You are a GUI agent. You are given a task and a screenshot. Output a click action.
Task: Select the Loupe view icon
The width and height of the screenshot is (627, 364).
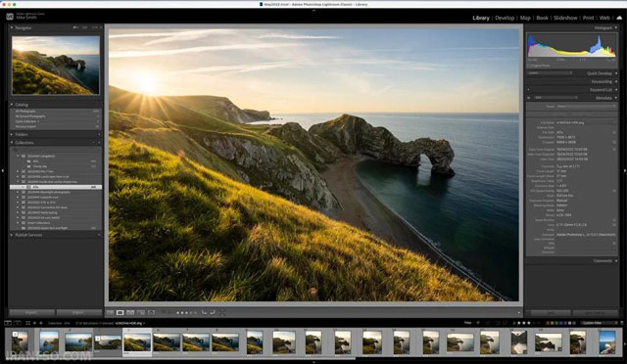click(120, 312)
